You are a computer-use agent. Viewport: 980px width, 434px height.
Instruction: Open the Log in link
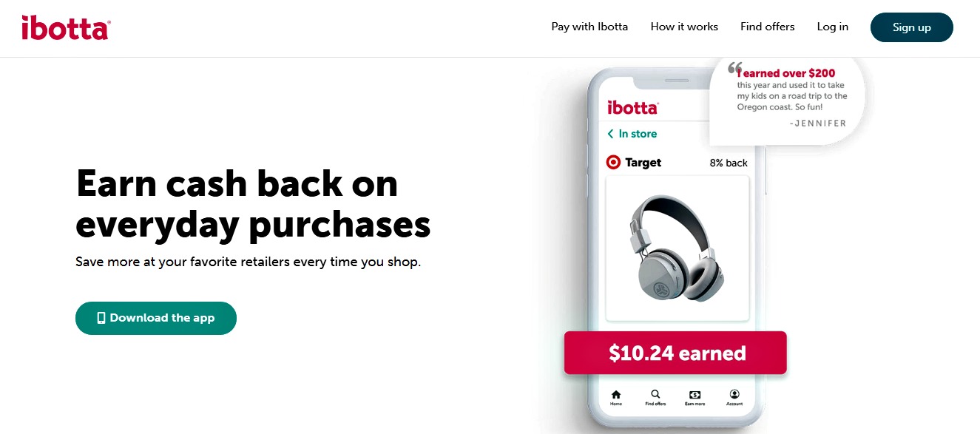[x=833, y=27]
